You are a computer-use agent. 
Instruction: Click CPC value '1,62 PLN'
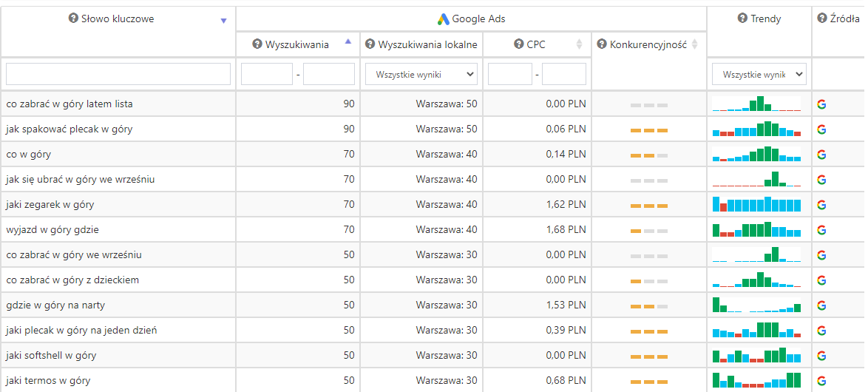click(566, 205)
